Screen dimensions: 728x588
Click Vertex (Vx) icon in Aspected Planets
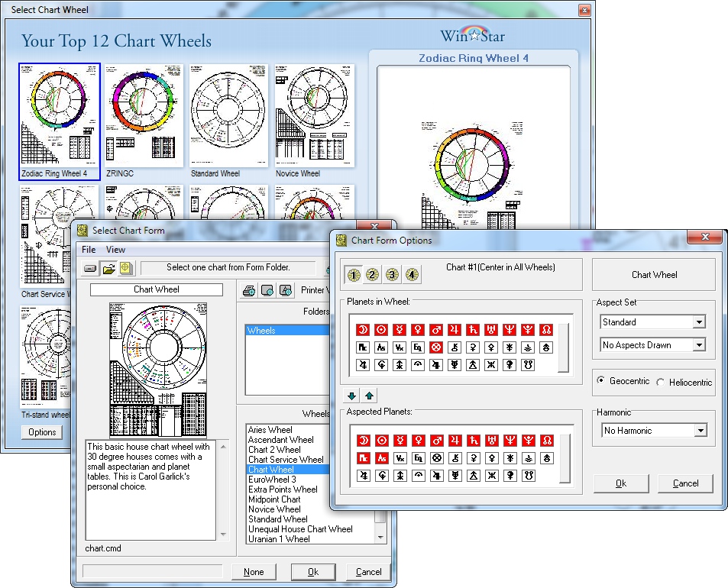coord(400,458)
